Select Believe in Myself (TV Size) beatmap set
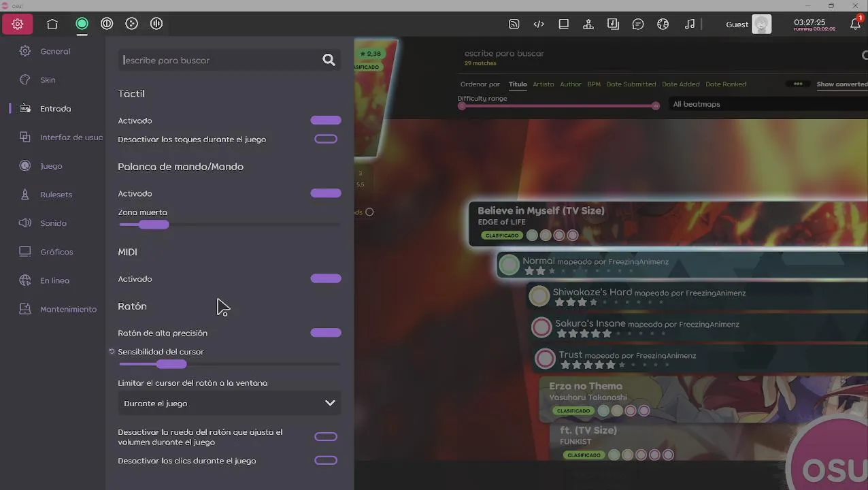868x490 pixels. [668, 223]
